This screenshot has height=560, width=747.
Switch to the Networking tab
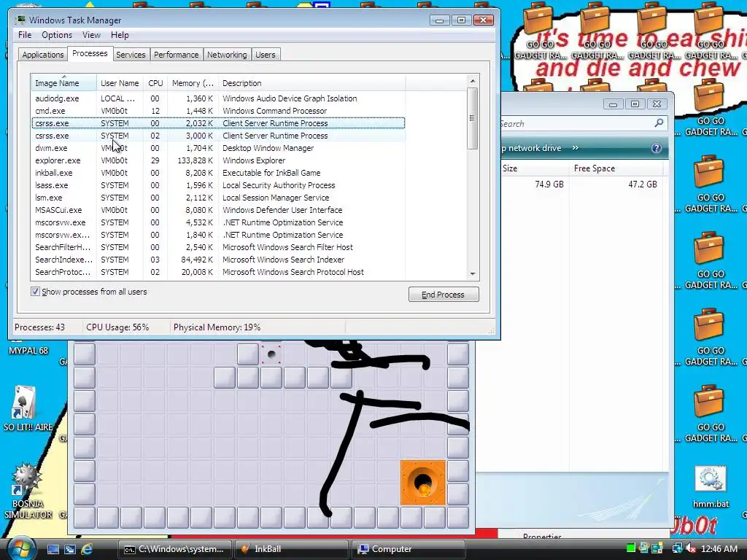pyautogui.click(x=227, y=55)
